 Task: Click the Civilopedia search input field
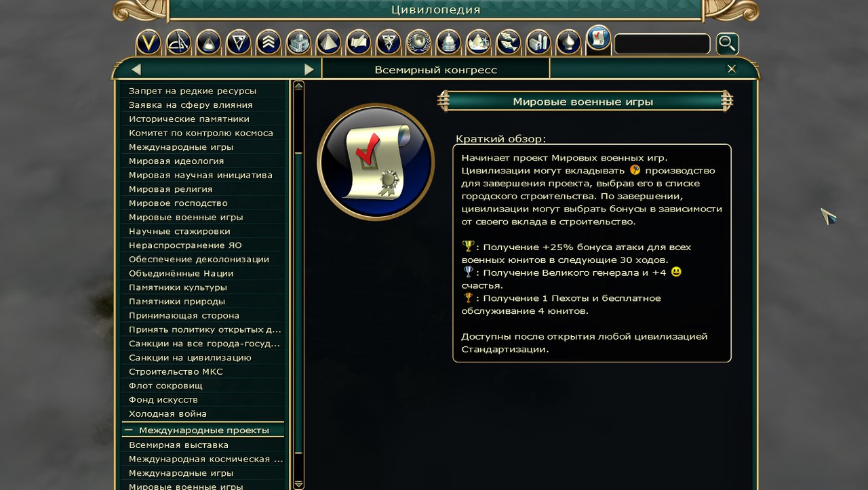coord(662,44)
